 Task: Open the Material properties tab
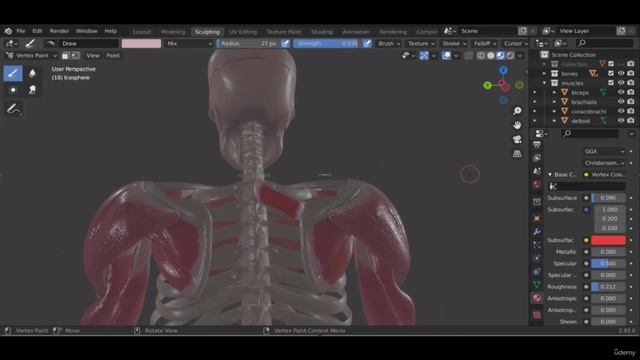(x=537, y=298)
